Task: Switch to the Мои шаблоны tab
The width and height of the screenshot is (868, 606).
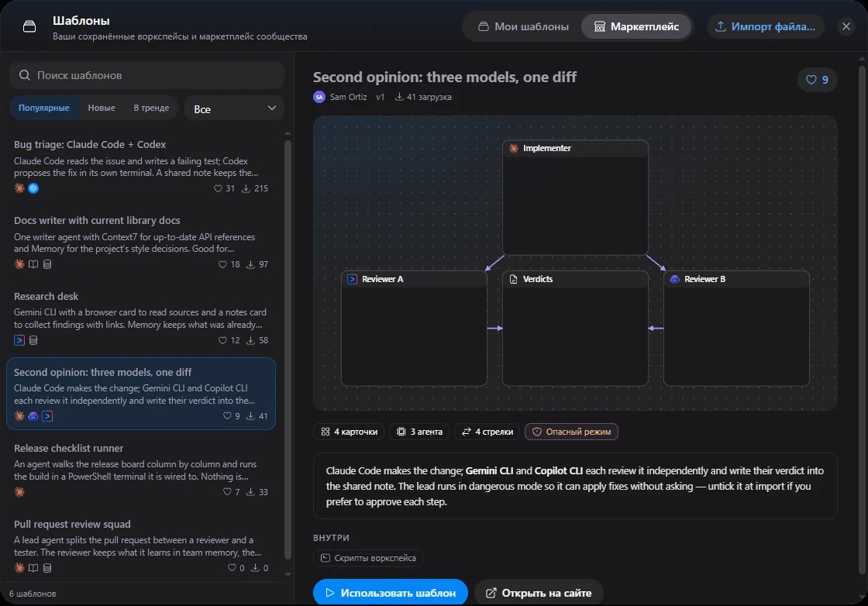Action: coord(524,26)
